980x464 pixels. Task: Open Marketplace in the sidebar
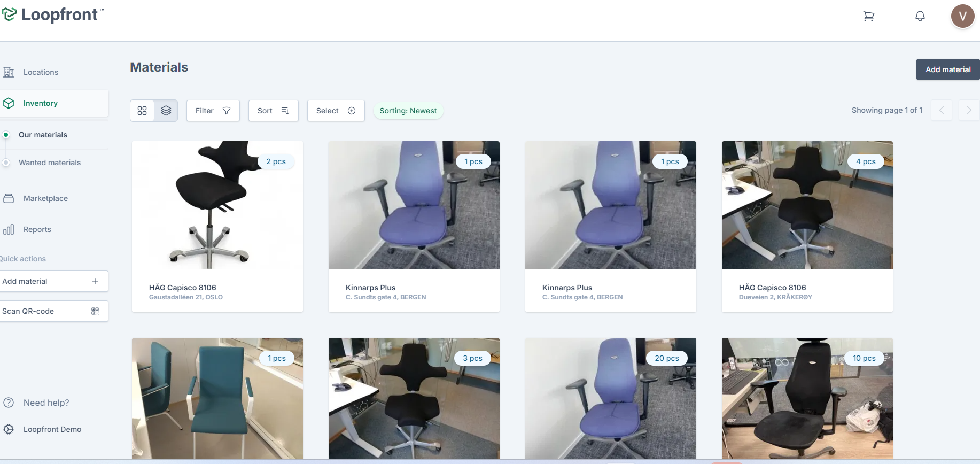(45, 198)
